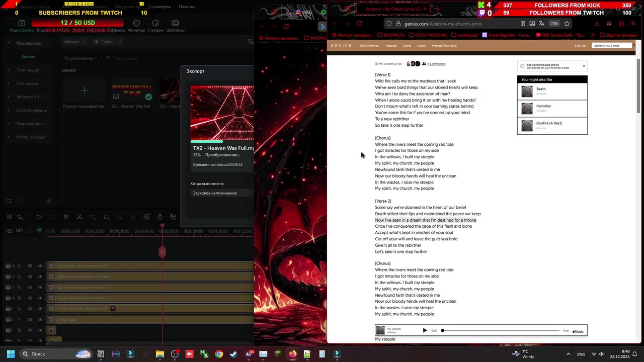Screen dimensions: 644x362
Task: Select the scissors split tool in the toolbar
Action: (79, 217)
